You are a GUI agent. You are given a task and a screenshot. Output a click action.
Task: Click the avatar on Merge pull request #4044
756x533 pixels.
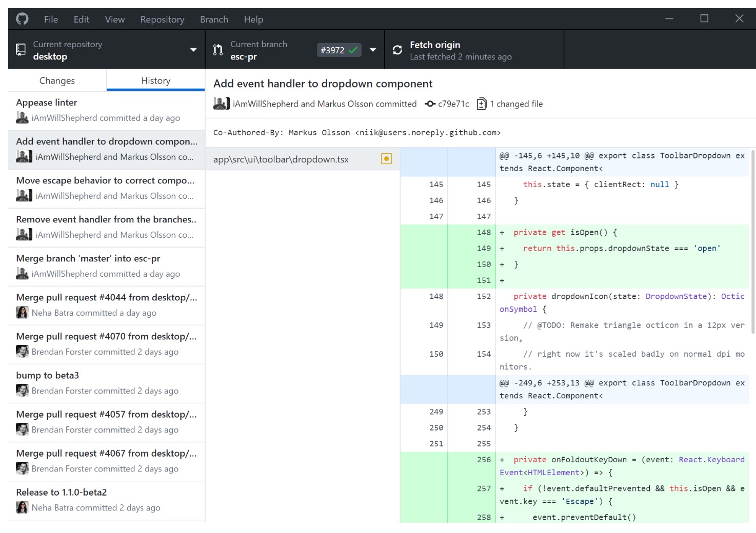22,312
